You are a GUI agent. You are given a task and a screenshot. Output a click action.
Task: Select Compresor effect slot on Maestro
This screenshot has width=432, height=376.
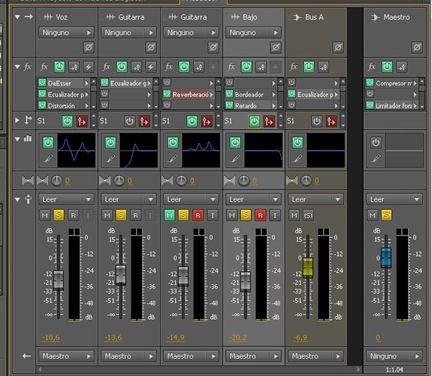click(x=391, y=83)
